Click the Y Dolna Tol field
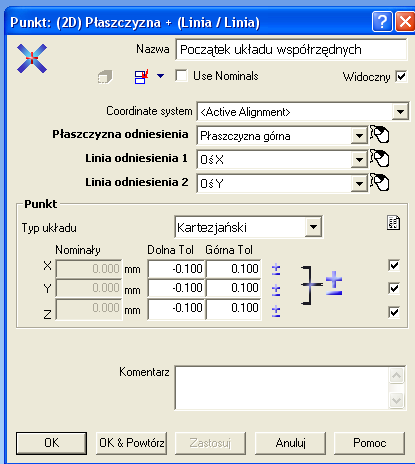The image size is (415, 464). [176, 288]
